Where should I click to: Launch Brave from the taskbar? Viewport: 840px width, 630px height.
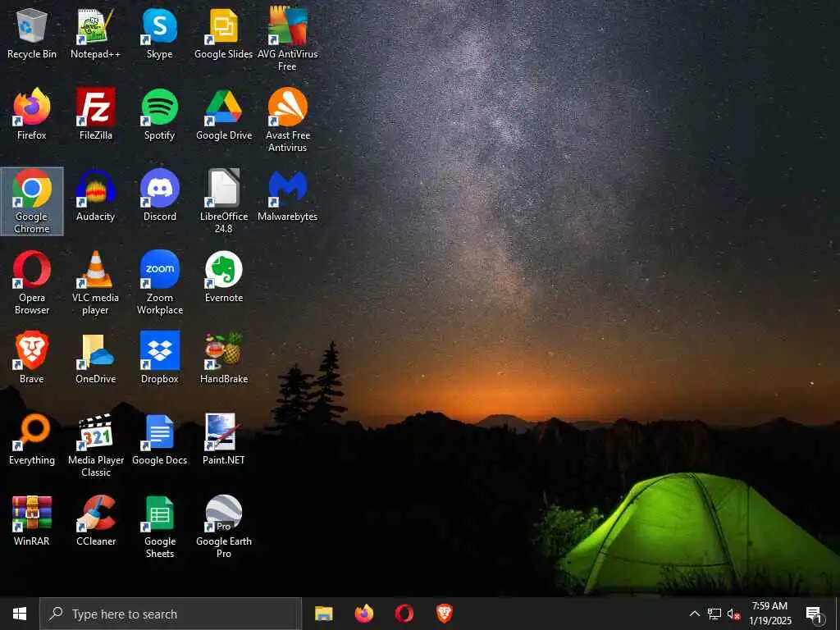(x=444, y=614)
